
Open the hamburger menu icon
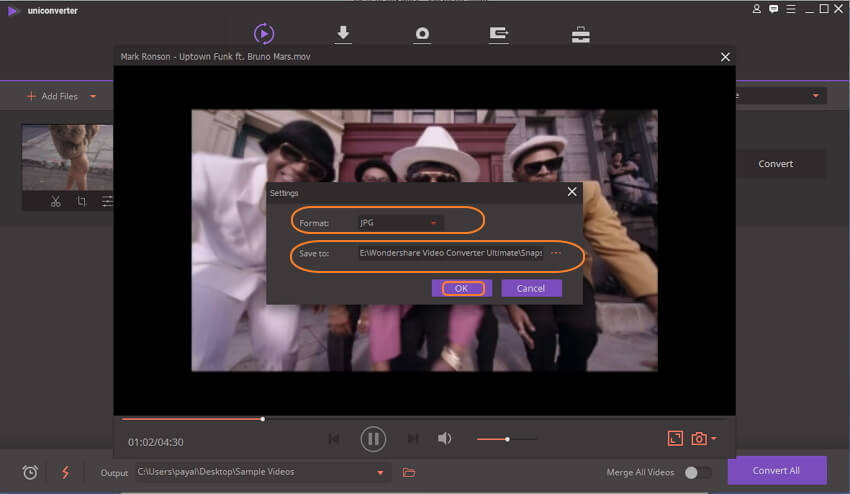(791, 9)
